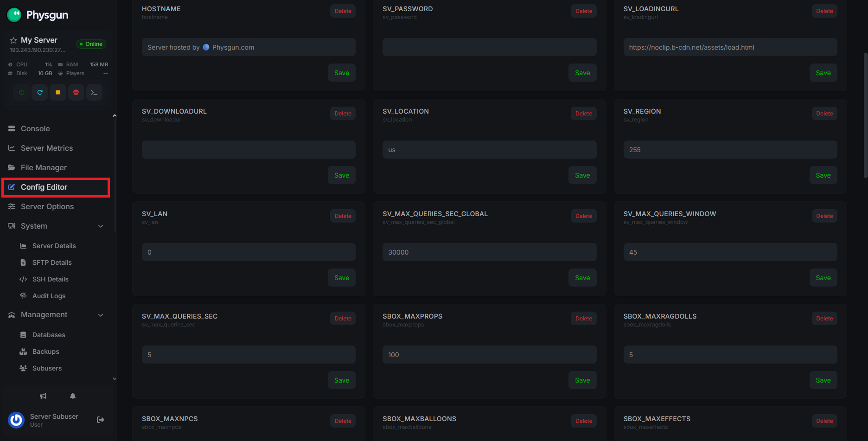Image resolution: width=868 pixels, height=441 pixels.
Task: Collapse the Management section chevron
Action: click(101, 315)
